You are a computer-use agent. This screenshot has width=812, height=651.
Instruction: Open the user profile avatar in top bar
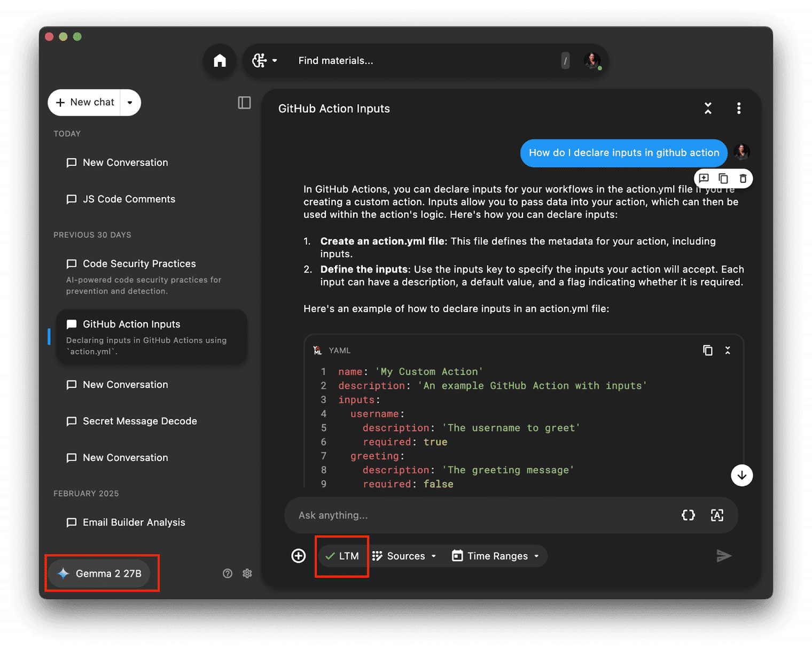tap(592, 61)
